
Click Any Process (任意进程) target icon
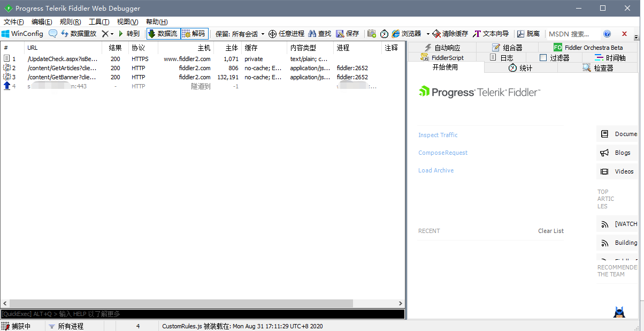[x=286, y=34]
